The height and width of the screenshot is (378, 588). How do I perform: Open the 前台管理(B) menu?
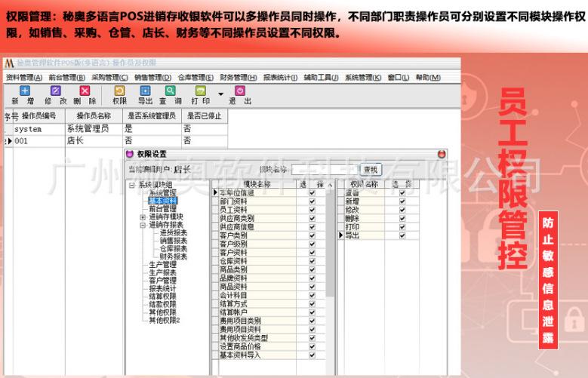(x=67, y=78)
